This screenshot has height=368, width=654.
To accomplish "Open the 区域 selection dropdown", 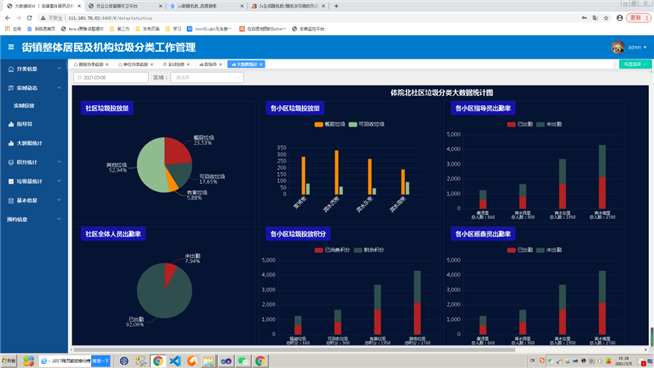I will (207, 78).
